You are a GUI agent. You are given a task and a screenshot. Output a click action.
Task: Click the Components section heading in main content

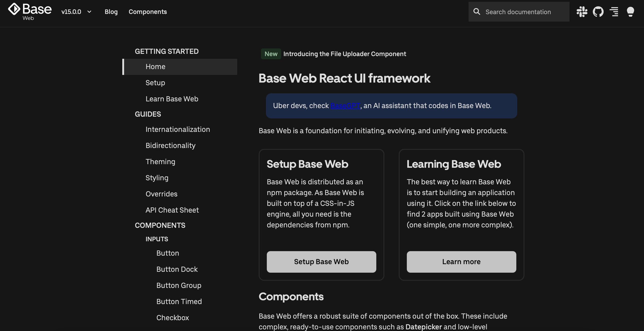[291, 297]
